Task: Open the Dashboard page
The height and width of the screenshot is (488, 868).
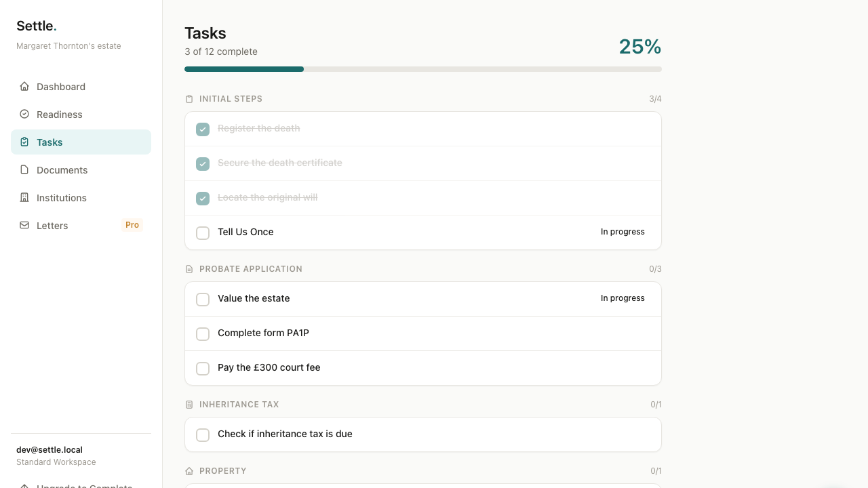Action: pyautogui.click(x=81, y=86)
